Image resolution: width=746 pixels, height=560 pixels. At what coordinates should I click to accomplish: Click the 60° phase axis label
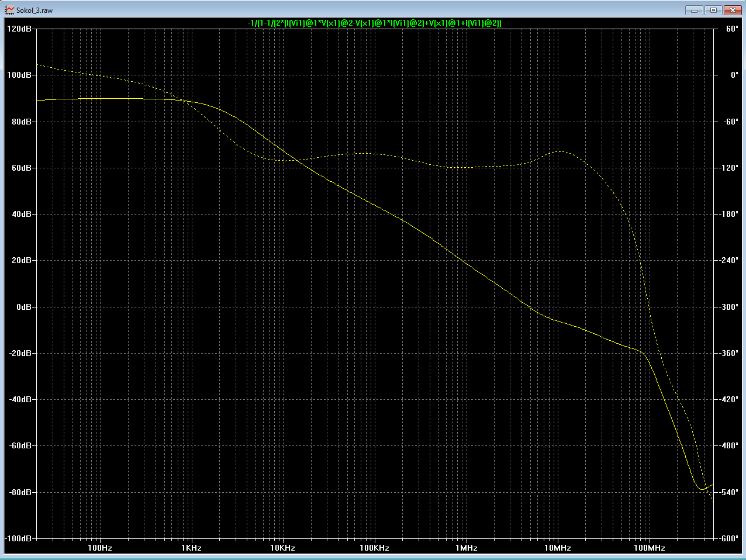pos(732,29)
